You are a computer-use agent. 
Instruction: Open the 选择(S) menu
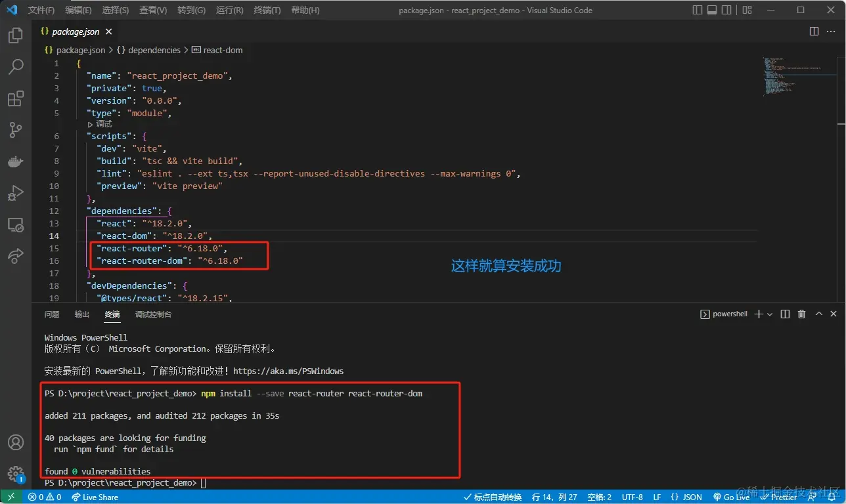click(116, 10)
